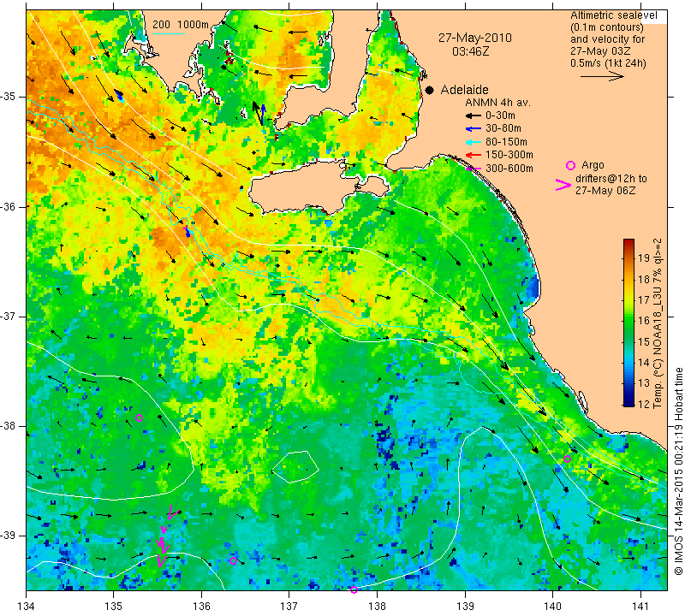Click the '136' longitude axis label
Screen dimensions: 685x616
[x=202, y=607]
